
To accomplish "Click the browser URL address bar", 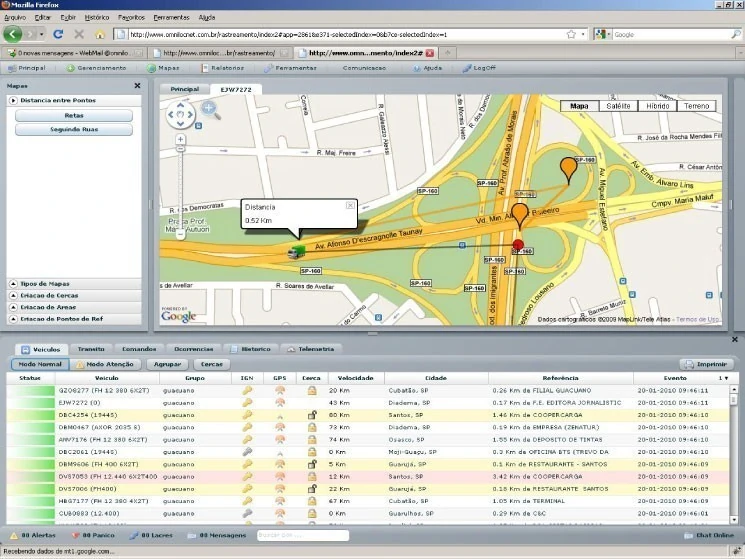I will 352,34.
